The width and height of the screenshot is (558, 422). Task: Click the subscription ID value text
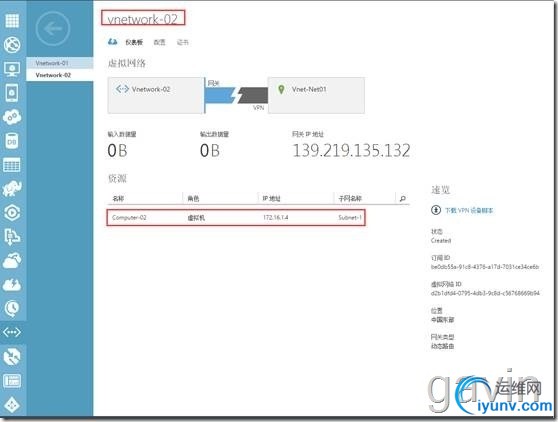click(485, 267)
